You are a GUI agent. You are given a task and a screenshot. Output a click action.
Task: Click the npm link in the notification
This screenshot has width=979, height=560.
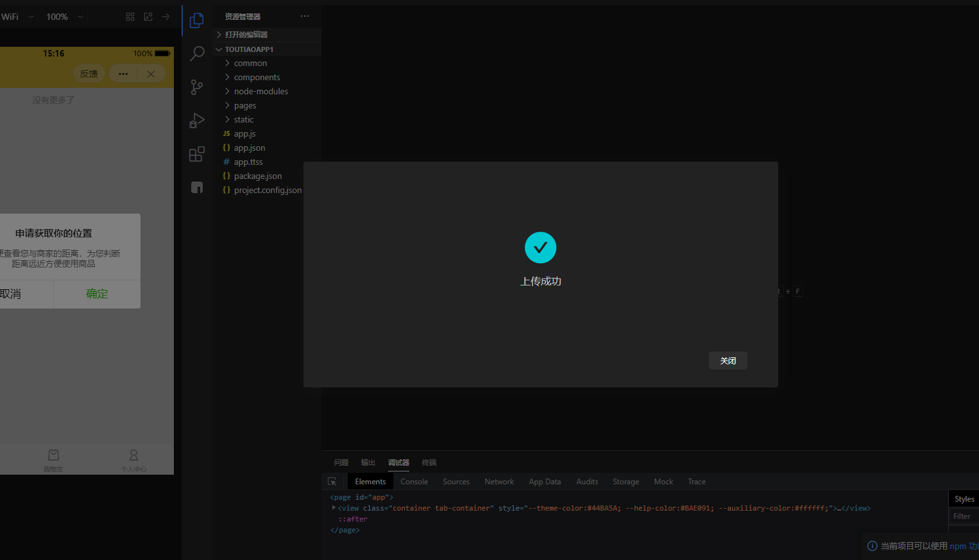pyautogui.click(x=958, y=546)
